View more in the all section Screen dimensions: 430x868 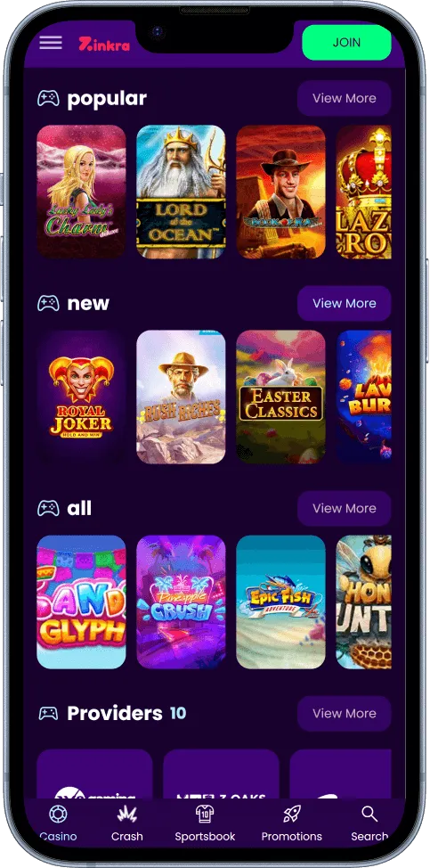click(x=345, y=508)
